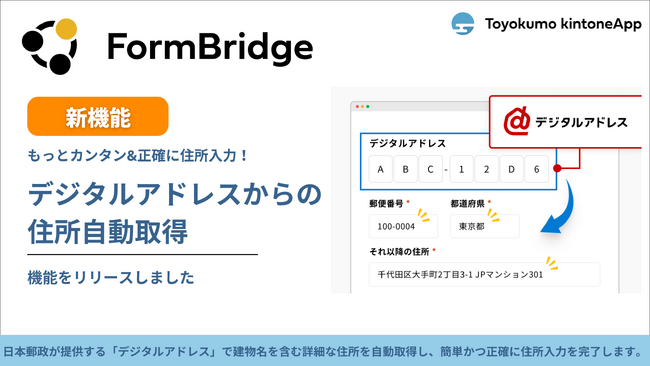Viewport: 650px width, 366px height.
Task: Click the address field with 千代田区大手町
Action: [x=484, y=274]
